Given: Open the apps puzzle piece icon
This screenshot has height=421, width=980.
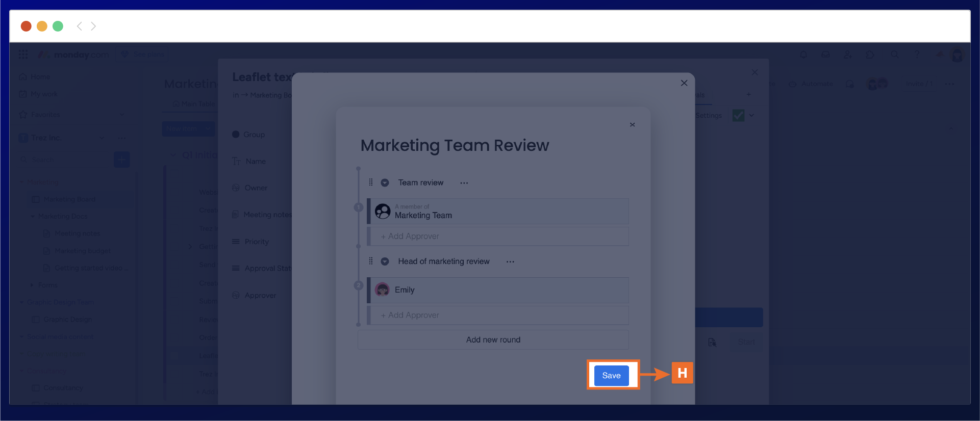Looking at the screenshot, I should (x=870, y=55).
